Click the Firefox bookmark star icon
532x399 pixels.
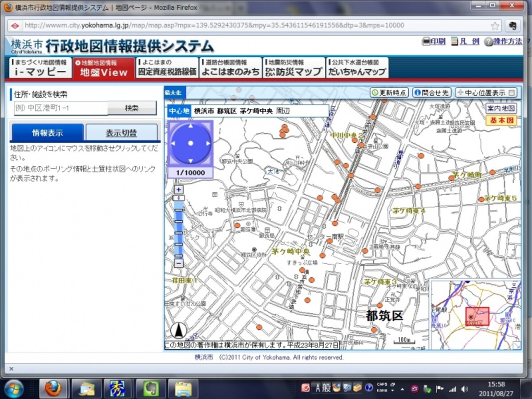[495, 26]
